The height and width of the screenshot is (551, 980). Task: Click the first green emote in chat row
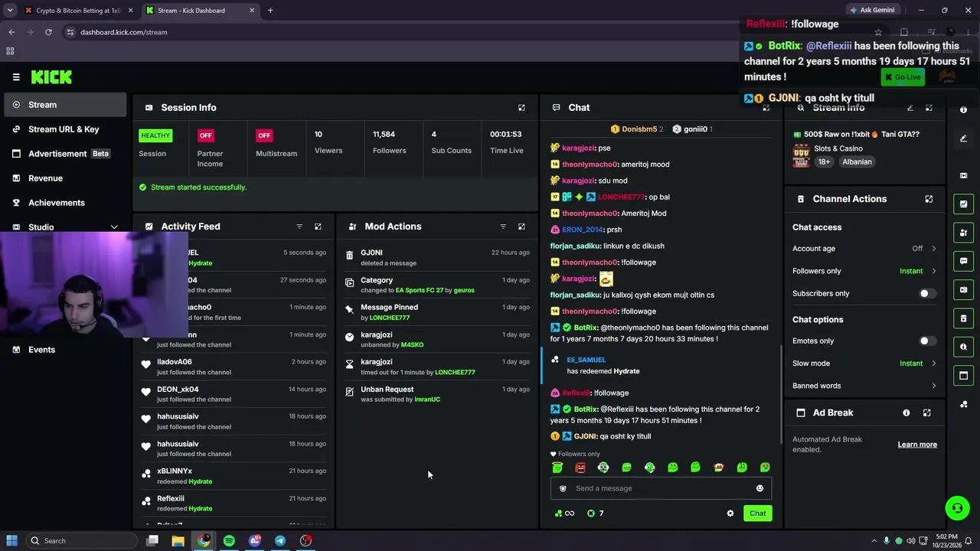pyautogui.click(x=557, y=468)
